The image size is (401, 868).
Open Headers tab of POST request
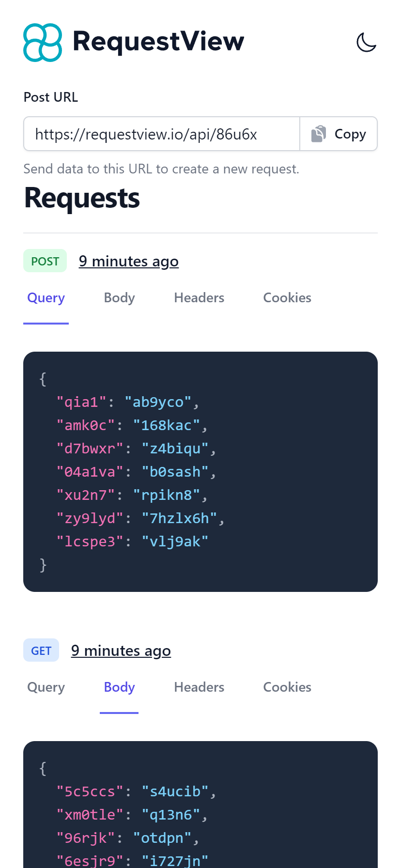point(199,298)
